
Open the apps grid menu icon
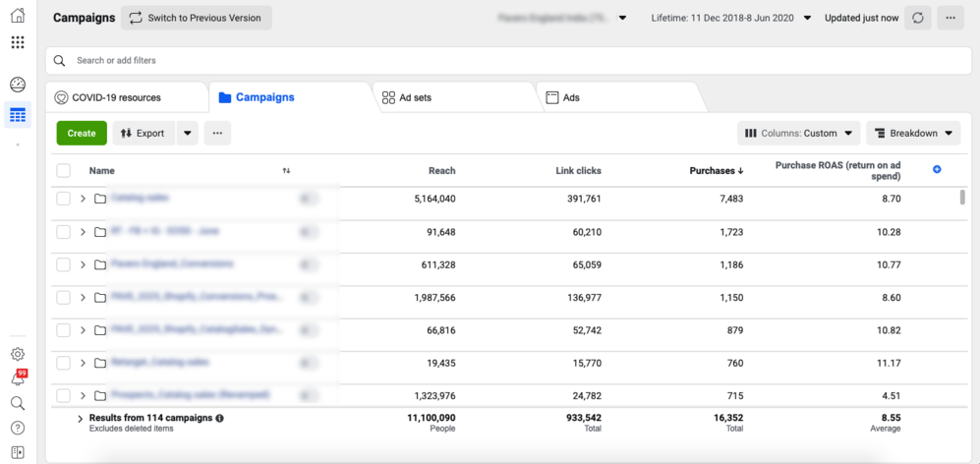pos(18,42)
